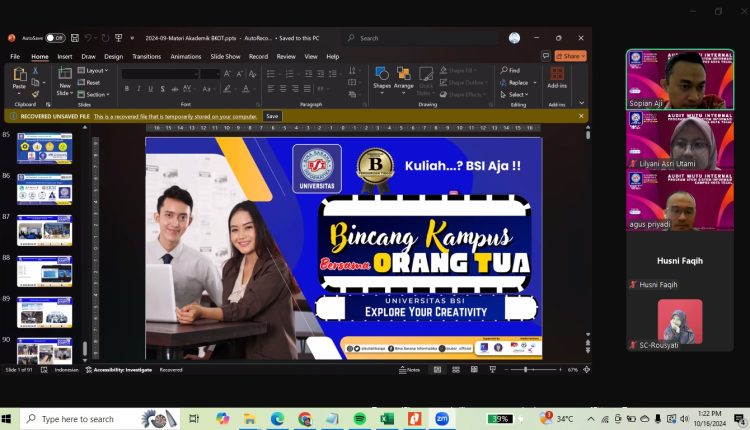
Task: Open the Layout dropdown
Action: 93,70
